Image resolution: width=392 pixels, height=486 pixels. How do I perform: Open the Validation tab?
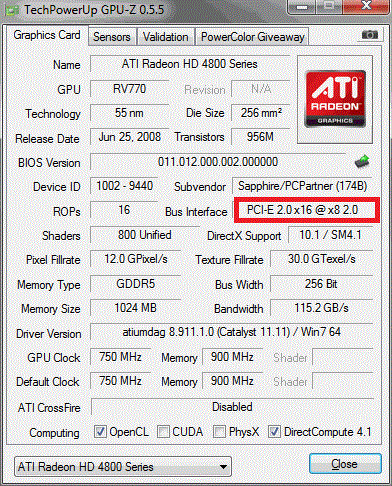point(166,37)
